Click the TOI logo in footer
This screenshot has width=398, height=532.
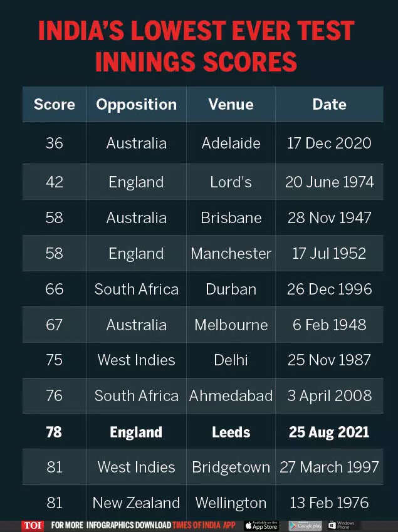coord(33,526)
